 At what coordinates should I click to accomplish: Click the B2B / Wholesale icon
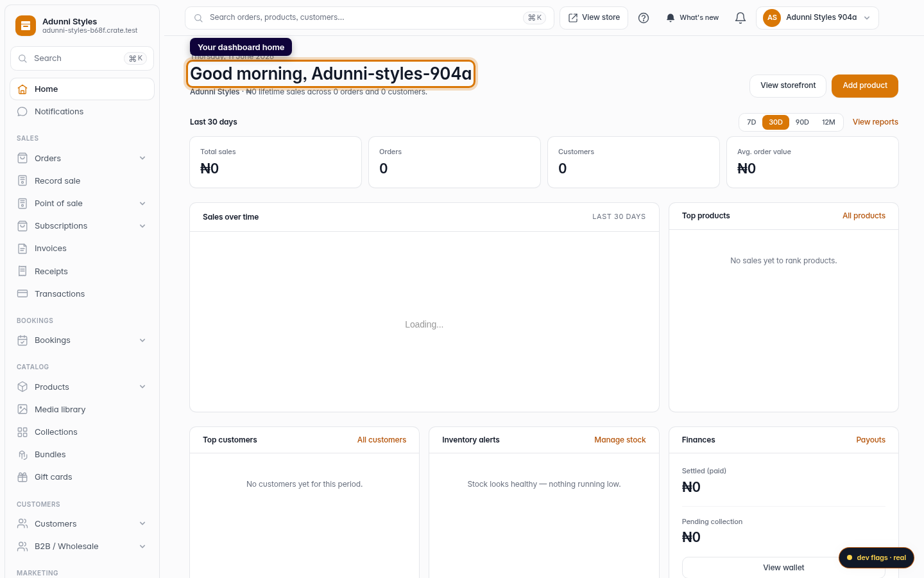coord(22,547)
